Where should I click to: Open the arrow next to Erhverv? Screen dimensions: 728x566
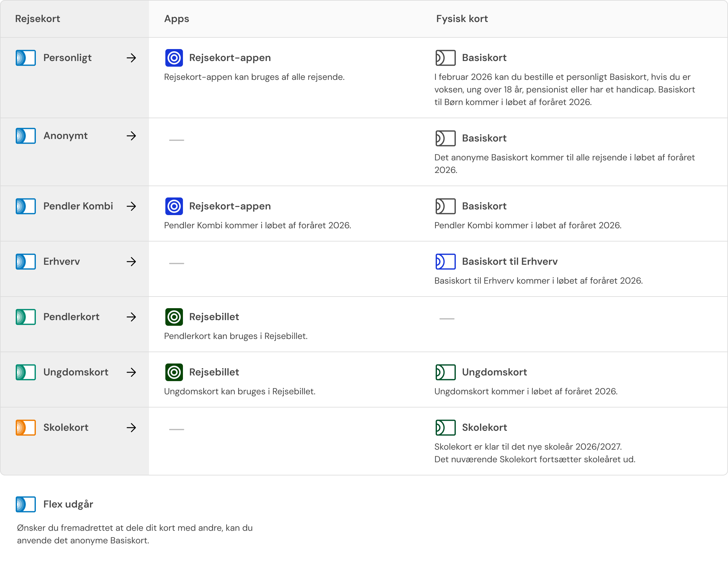(131, 262)
